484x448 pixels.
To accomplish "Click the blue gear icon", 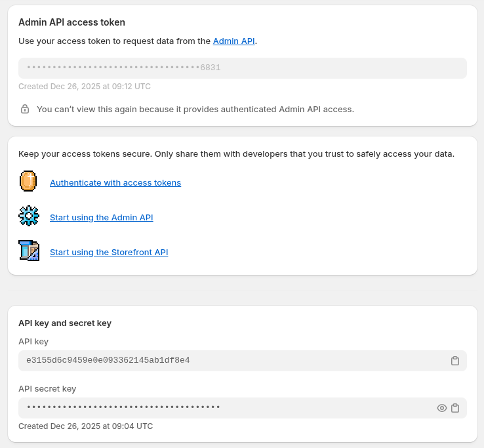I will [29, 216].
